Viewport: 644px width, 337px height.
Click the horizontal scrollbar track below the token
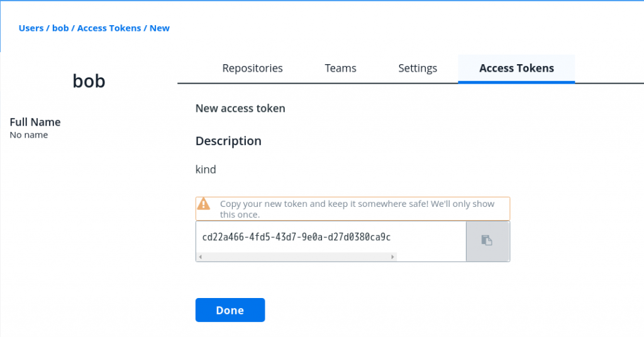[296, 257]
